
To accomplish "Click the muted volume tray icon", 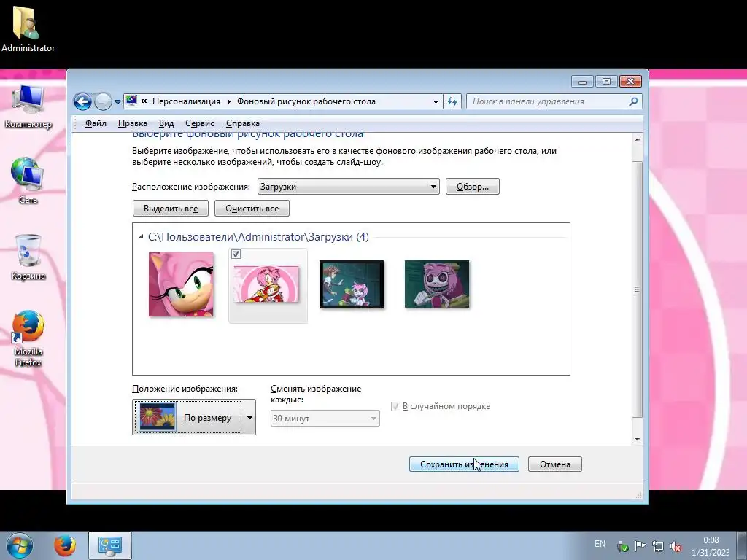I will [675, 546].
